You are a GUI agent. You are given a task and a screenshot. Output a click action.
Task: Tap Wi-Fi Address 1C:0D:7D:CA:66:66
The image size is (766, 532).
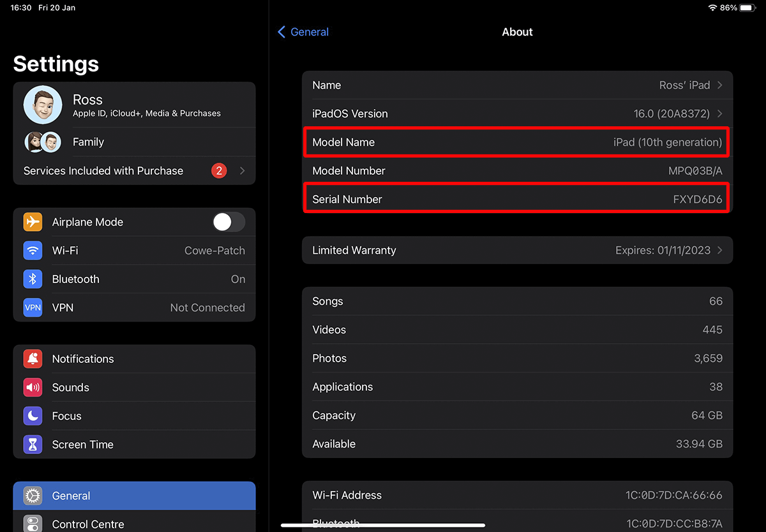[x=674, y=495]
